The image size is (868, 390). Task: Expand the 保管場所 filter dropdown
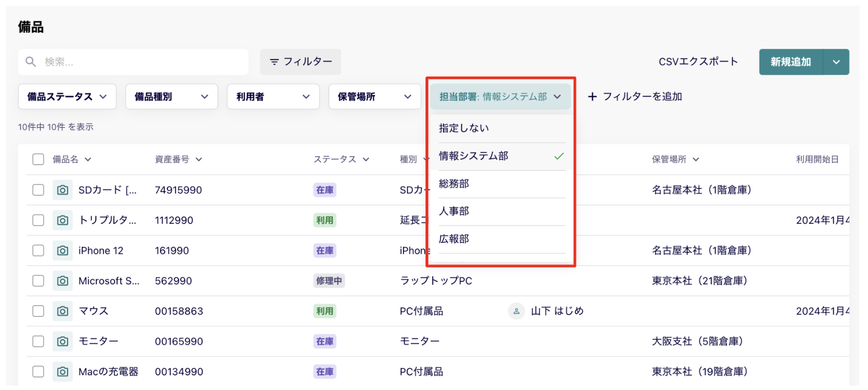point(374,97)
